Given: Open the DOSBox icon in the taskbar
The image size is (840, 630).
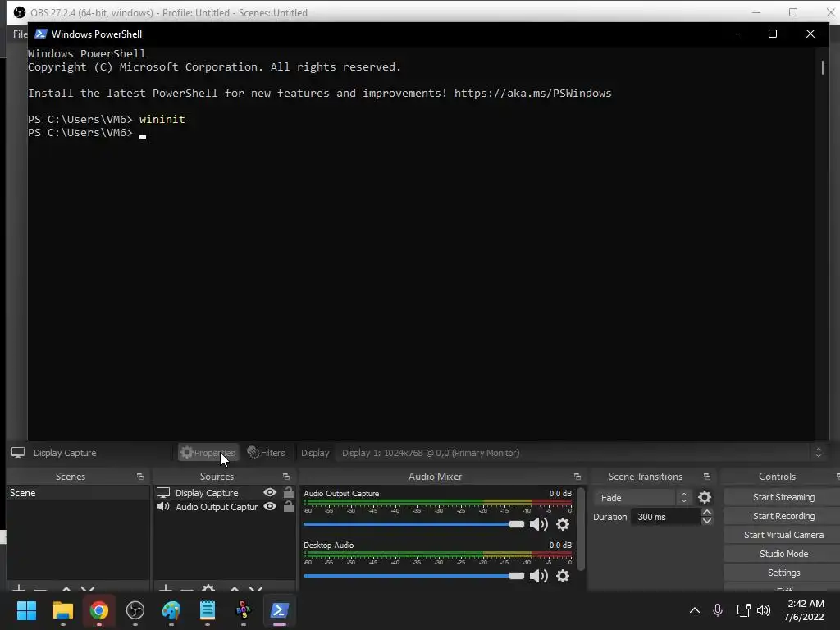Looking at the screenshot, I should coord(243,610).
